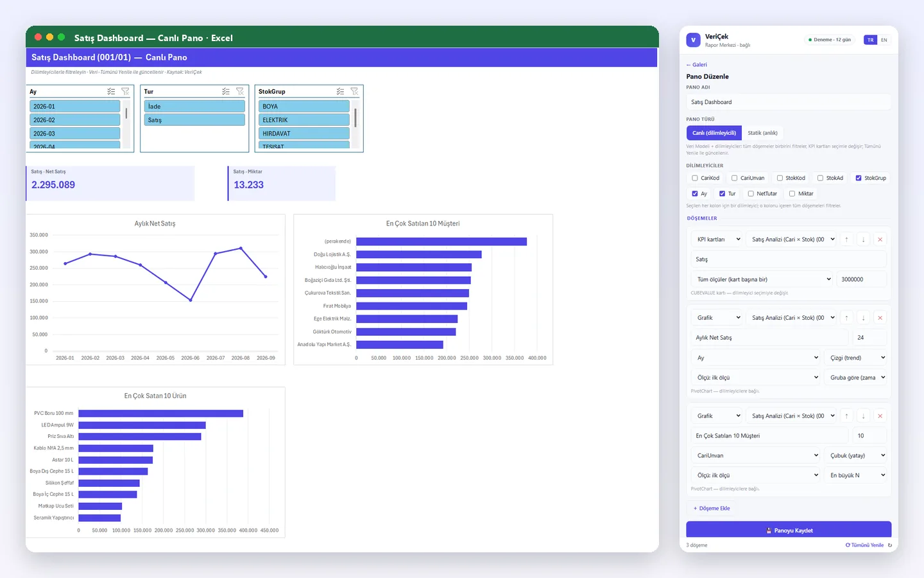
Task: Save with Panoyu Kaydet button
Action: 789,530
